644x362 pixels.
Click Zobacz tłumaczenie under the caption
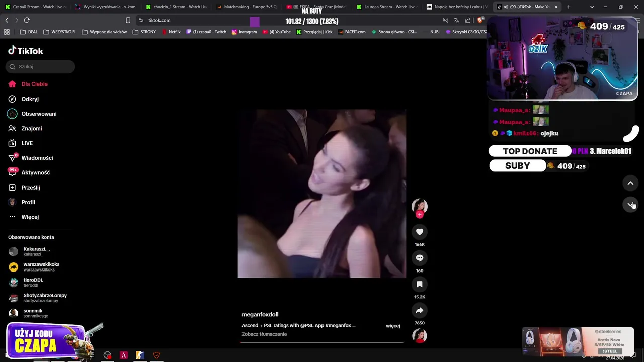(x=264, y=334)
